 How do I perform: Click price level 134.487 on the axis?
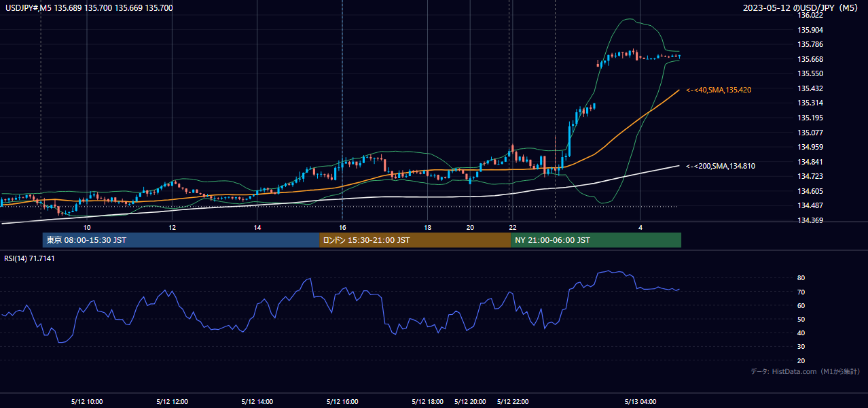(x=810, y=206)
